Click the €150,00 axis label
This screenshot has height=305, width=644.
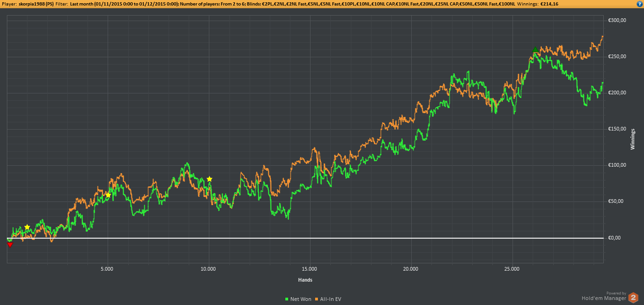pyautogui.click(x=617, y=129)
